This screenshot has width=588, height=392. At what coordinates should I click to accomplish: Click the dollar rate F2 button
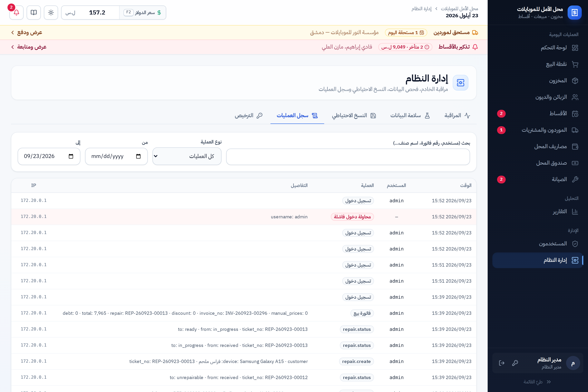point(143,13)
